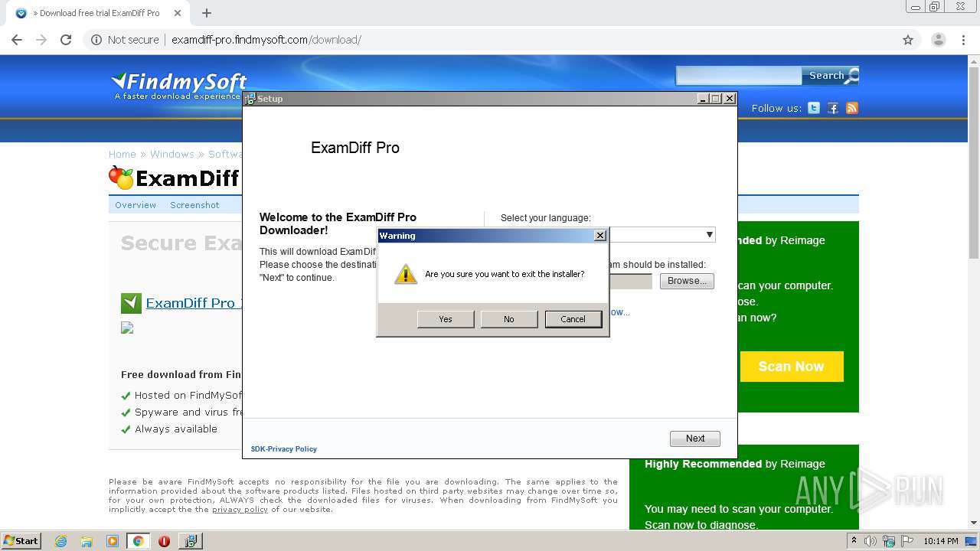Click the green FindMySoft download icon
980x551 pixels.
pos(131,303)
